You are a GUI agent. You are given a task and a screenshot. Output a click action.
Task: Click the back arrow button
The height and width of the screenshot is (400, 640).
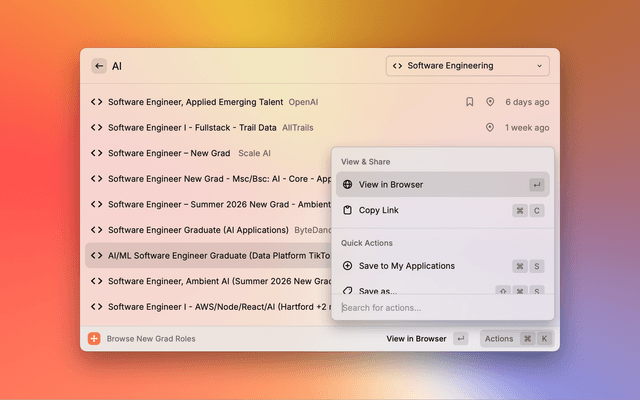point(98,66)
